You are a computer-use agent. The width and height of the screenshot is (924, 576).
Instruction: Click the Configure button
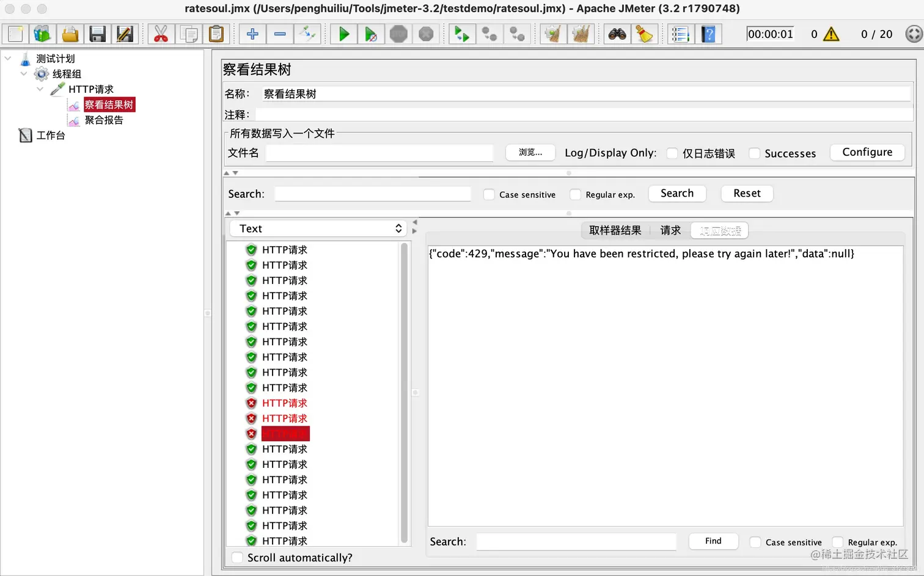coord(867,152)
